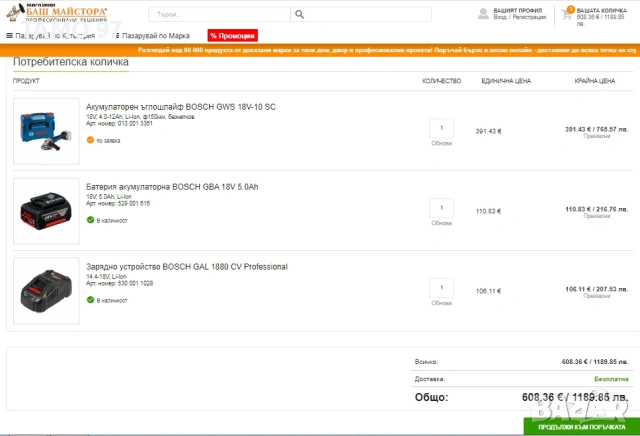Focus the search text field

[219, 15]
